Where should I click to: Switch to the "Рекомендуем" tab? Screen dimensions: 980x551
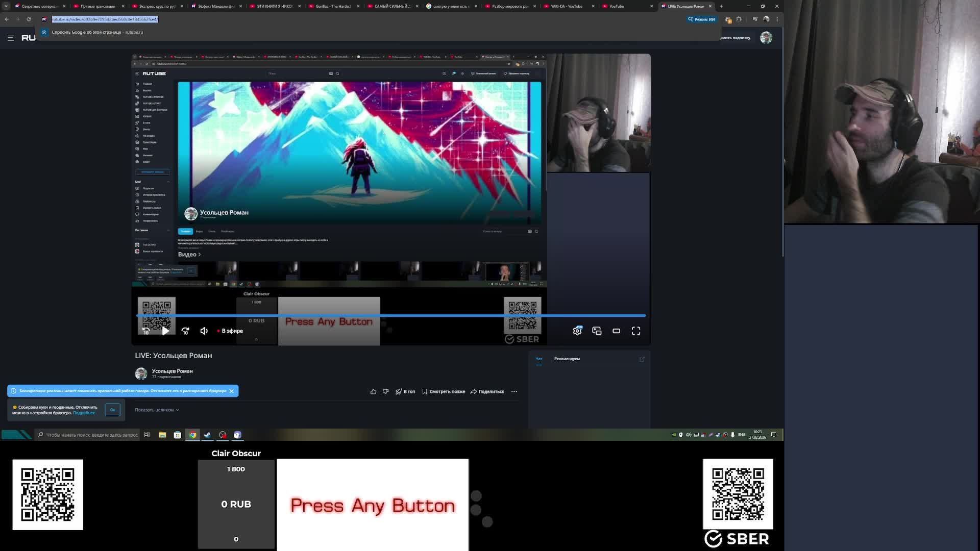(x=567, y=359)
